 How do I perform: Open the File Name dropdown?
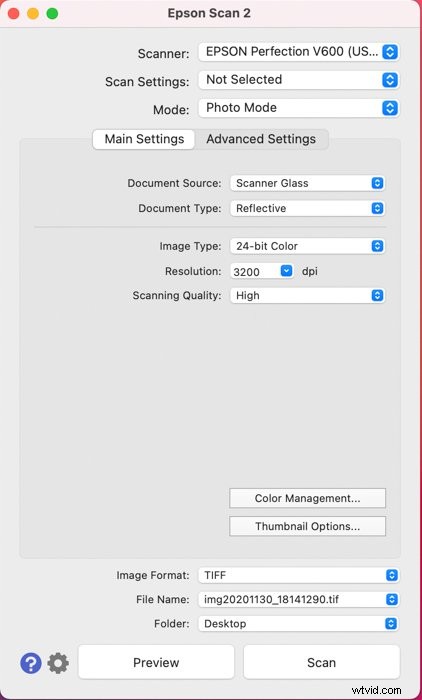click(x=299, y=600)
